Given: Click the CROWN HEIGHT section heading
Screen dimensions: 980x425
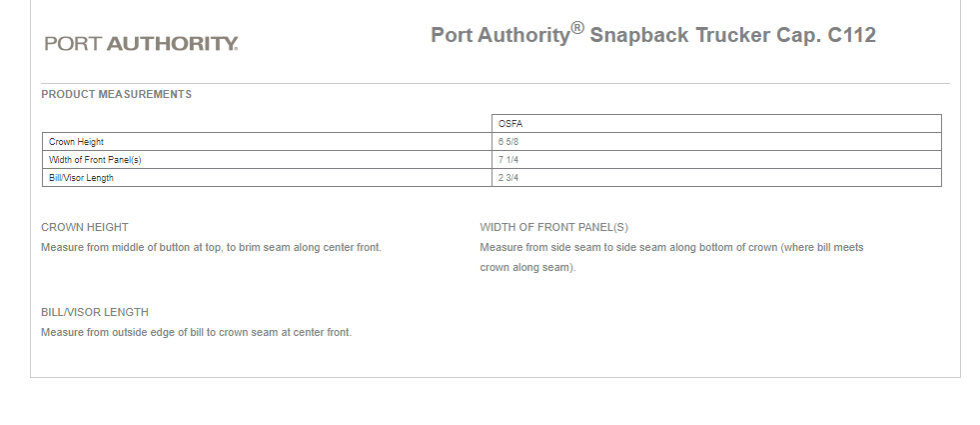Looking at the screenshot, I should point(84,227).
